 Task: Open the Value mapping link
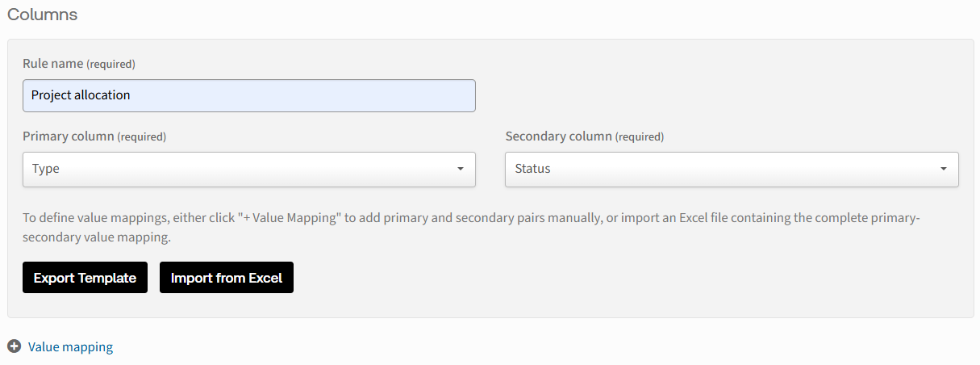70,347
